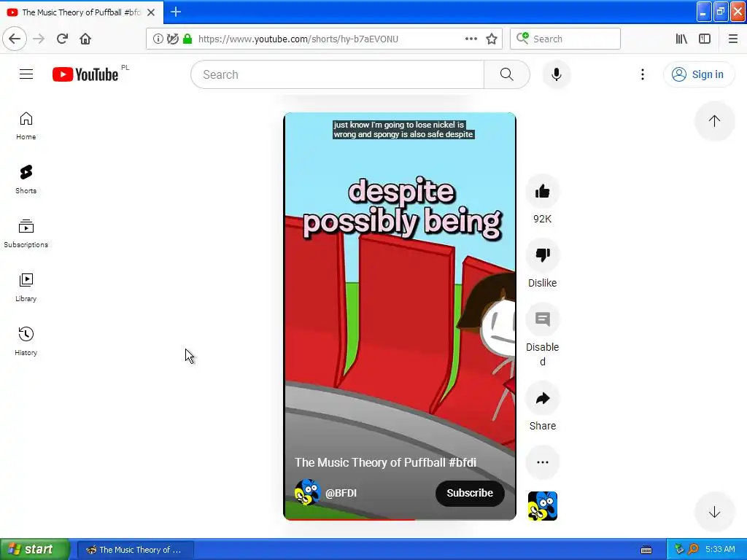Like the short with thumbs up
Image resolution: width=747 pixels, height=560 pixels.
coord(542,192)
